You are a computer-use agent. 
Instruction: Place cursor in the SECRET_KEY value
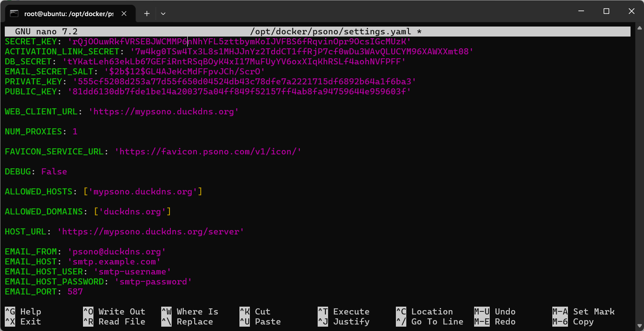(x=239, y=41)
